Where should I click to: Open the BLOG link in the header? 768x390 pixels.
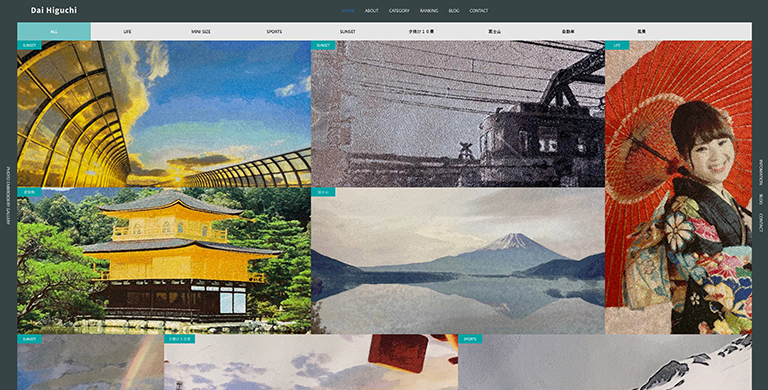click(x=454, y=11)
